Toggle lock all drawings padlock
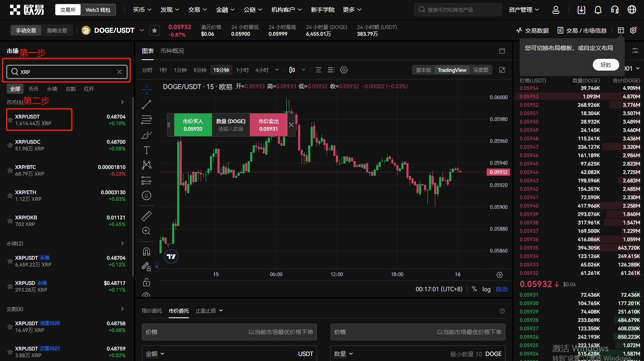The width and height of the screenshot is (644, 361). coord(147,282)
